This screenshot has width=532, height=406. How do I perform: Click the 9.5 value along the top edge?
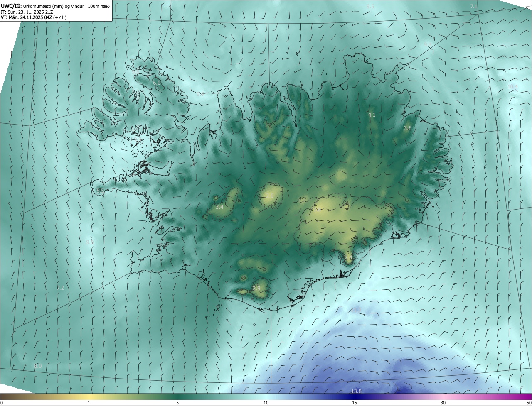[x=370, y=6]
